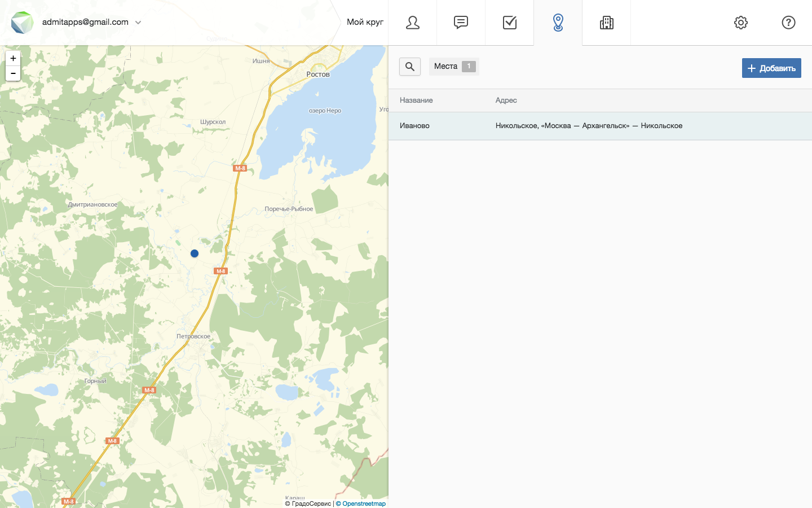Switch to the tasks checkmark tab
The height and width of the screenshot is (508, 812).
(x=509, y=23)
